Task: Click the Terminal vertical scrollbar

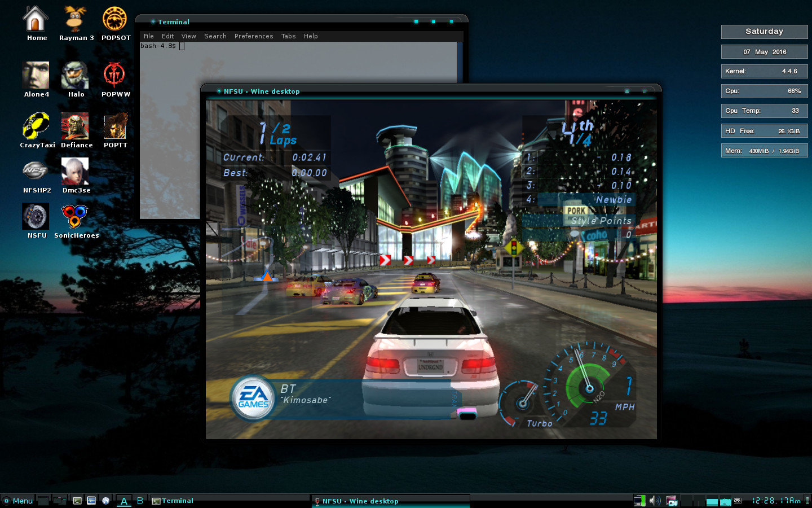Action: [460, 62]
